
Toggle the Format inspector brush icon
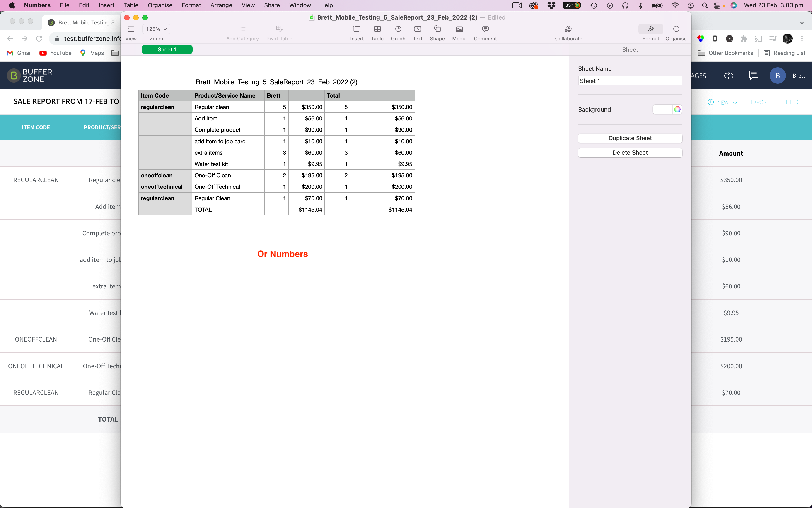pyautogui.click(x=651, y=29)
